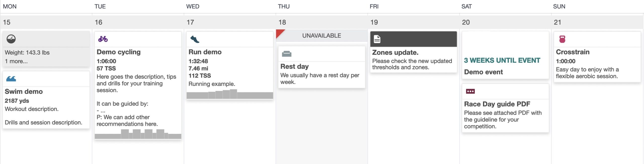Open the Zones update note
Viewport: 644px width, 164px height.
click(x=395, y=52)
